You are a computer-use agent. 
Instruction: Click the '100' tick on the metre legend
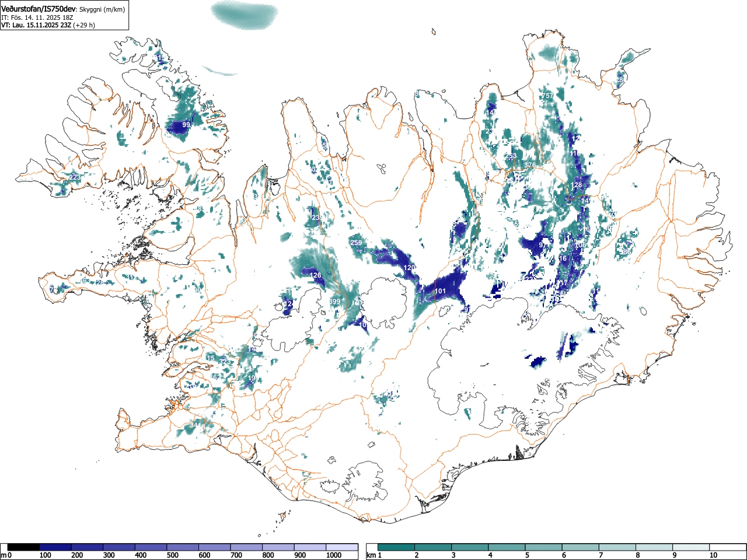tap(44, 555)
